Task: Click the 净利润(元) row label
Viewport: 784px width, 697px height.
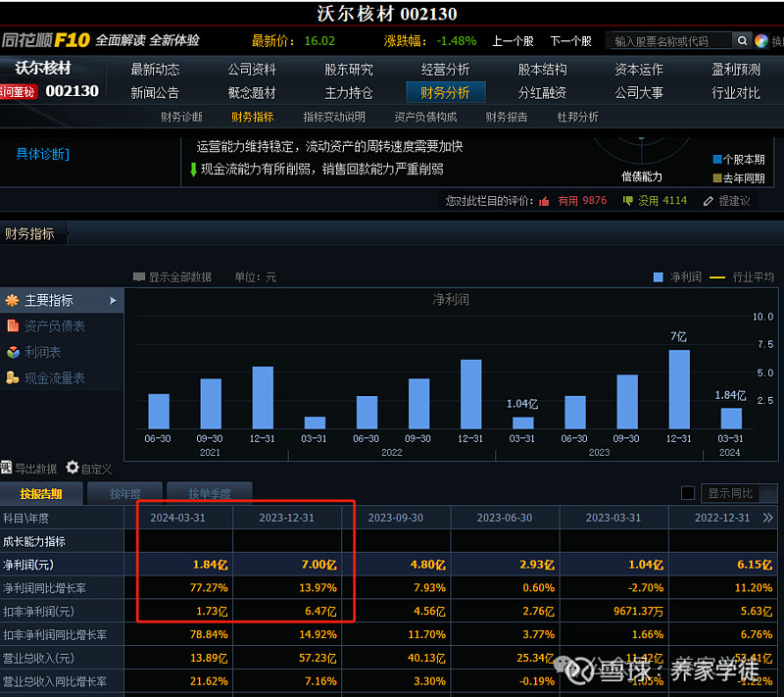Action: tap(28, 565)
